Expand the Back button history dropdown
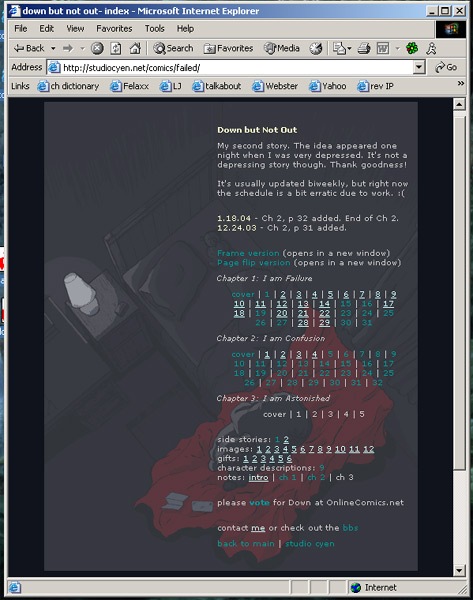This screenshot has height=600, width=473. pyautogui.click(x=53, y=48)
